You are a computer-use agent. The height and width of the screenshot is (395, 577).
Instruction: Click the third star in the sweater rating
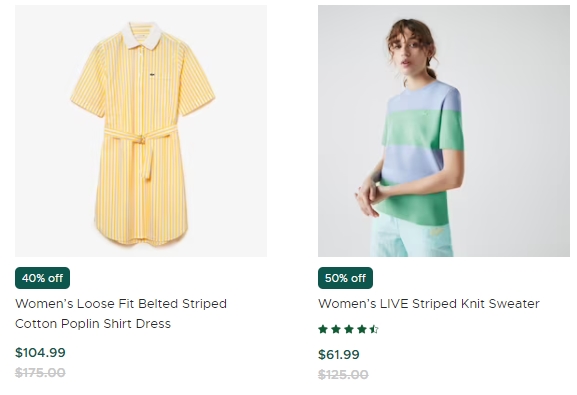(349, 329)
